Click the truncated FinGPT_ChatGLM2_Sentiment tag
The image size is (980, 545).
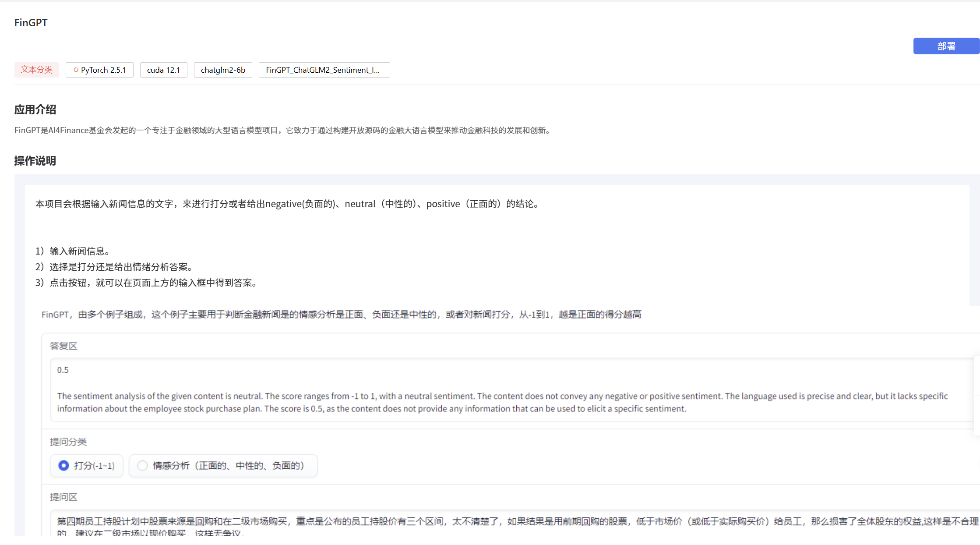[x=324, y=70]
